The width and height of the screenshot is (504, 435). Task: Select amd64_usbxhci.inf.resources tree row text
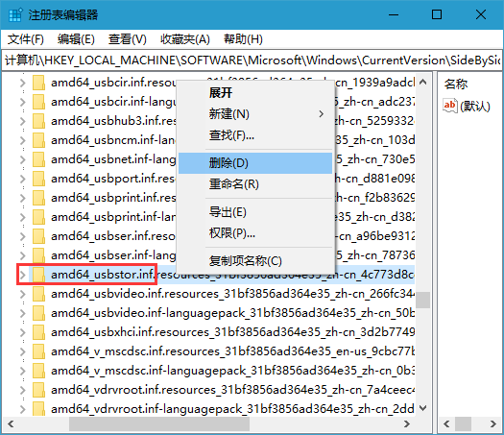(232, 332)
